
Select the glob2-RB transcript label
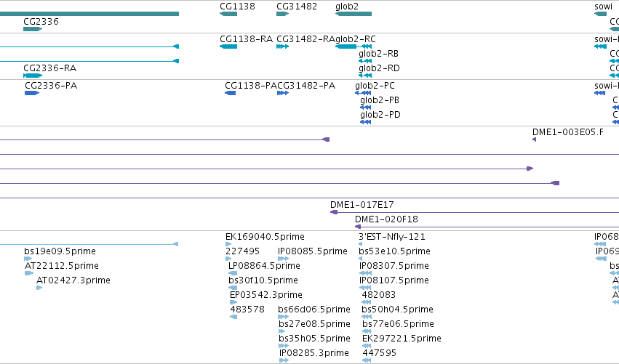(x=378, y=54)
